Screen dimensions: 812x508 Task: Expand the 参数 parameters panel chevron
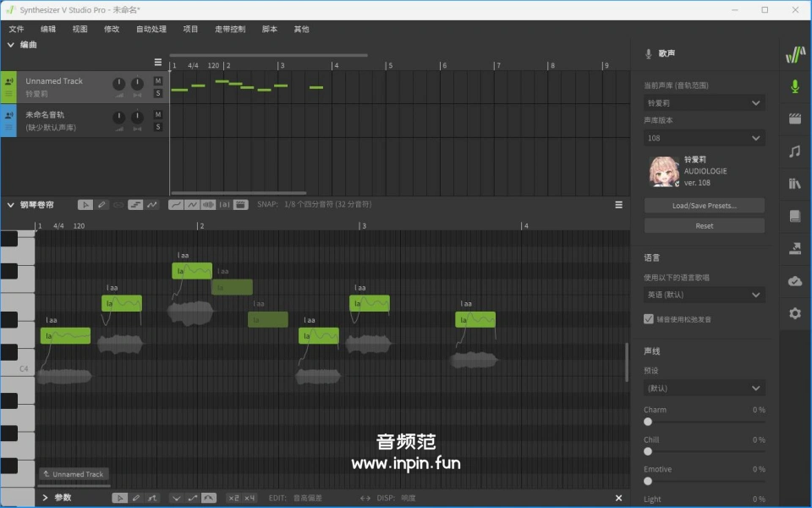[45, 498]
